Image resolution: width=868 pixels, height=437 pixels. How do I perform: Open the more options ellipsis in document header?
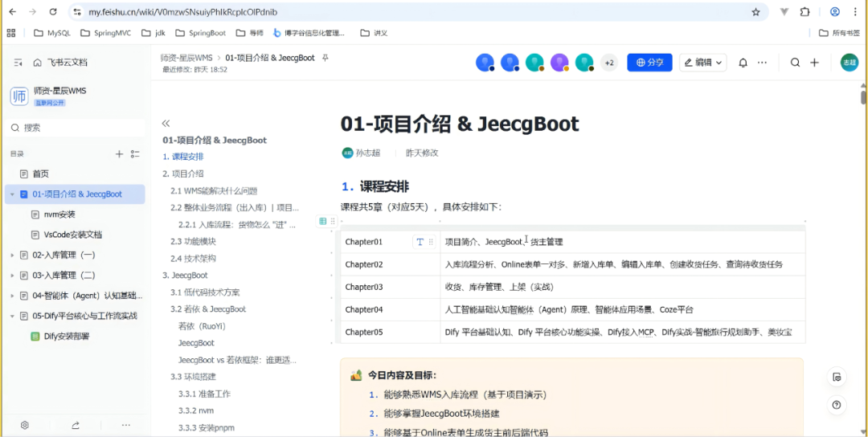[762, 63]
